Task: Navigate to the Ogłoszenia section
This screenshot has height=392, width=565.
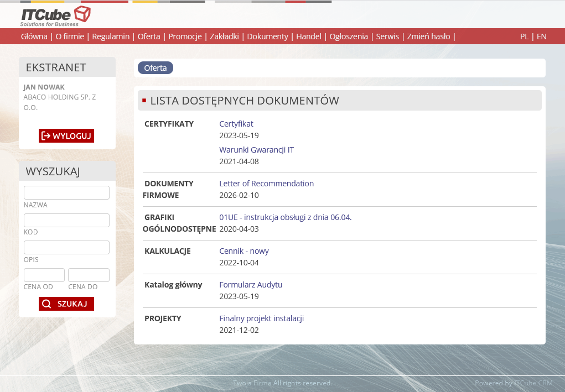Action: click(x=349, y=36)
